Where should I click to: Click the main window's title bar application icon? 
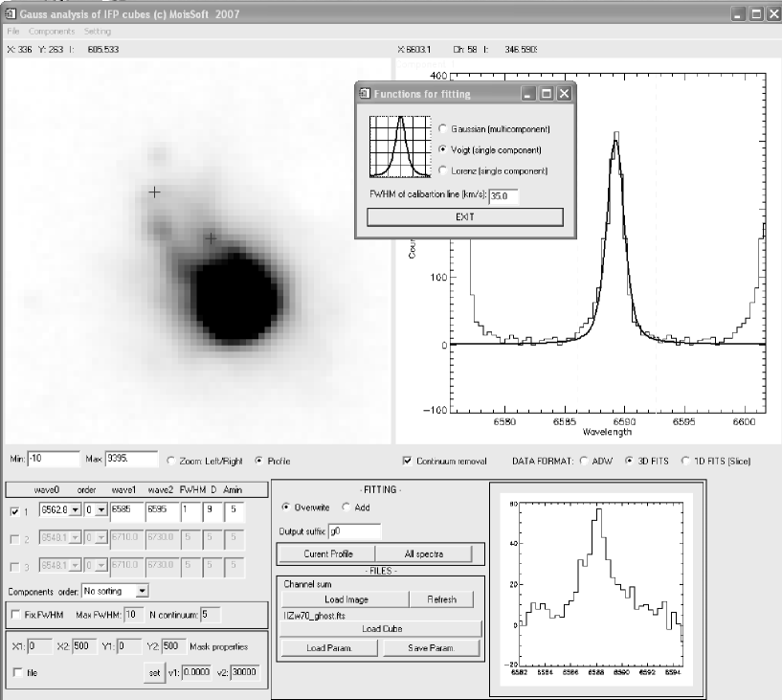pyautogui.click(x=11, y=14)
